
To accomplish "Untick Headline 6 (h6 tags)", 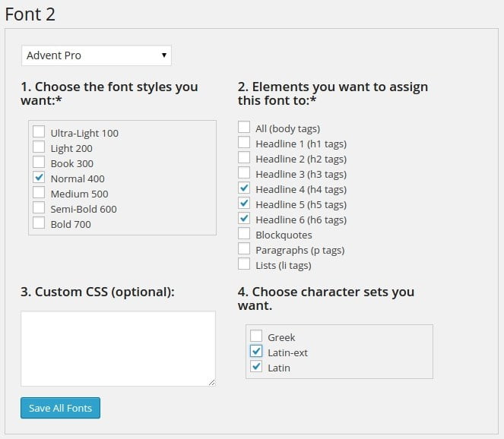I will pos(244,218).
